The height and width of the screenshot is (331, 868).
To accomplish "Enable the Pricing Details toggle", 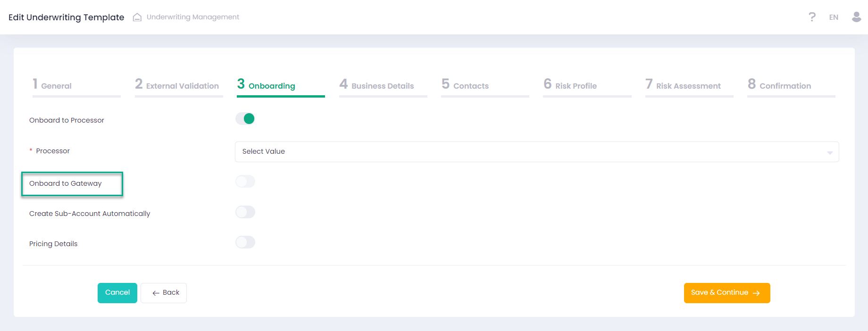I will click(245, 242).
